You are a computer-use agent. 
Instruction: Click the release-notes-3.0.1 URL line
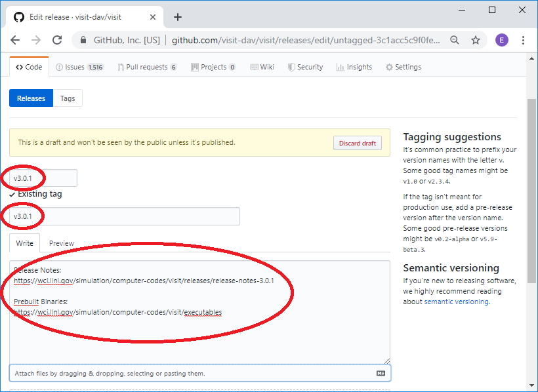click(144, 281)
